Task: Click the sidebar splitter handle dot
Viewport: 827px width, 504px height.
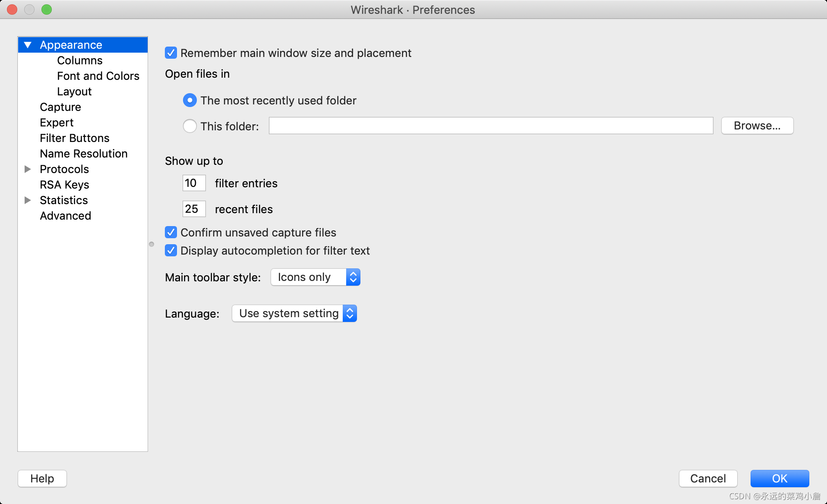Action: click(152, 244)
